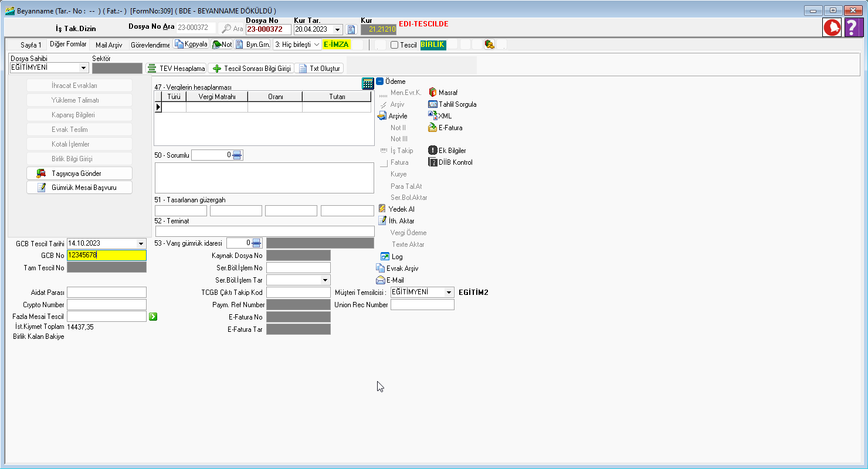The width and height of the screenshot is (868, 469).
Task: Click the E-İMZA yellow button
Action: (336, 45)
